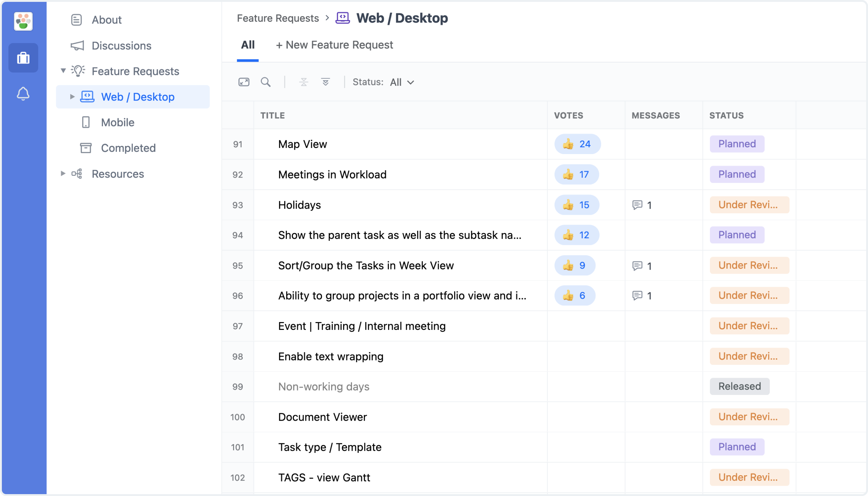Open the New Feature Request tab
The image size is (868, 496).
coord(334,45)
